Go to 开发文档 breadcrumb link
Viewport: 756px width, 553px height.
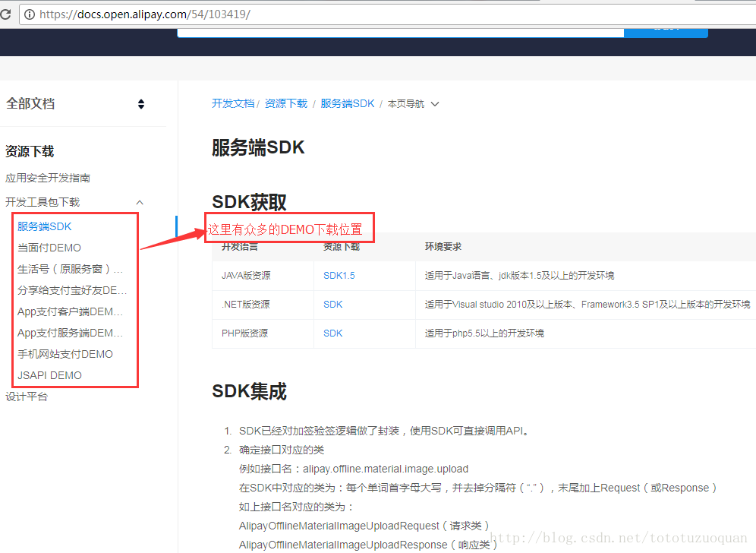[233, 103]
